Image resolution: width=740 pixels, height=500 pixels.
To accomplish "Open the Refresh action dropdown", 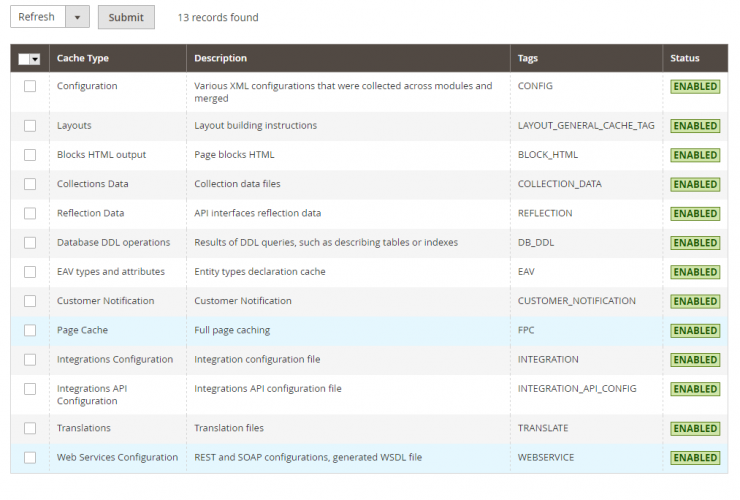I will tap(78, 17).
